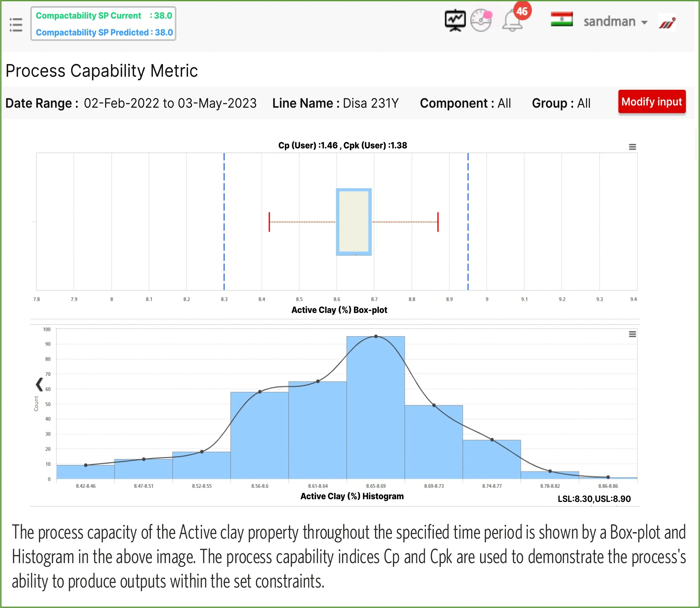Open histogram chart context menu icon
Viewport: 700px width, 608px height.
pos(632,334)
